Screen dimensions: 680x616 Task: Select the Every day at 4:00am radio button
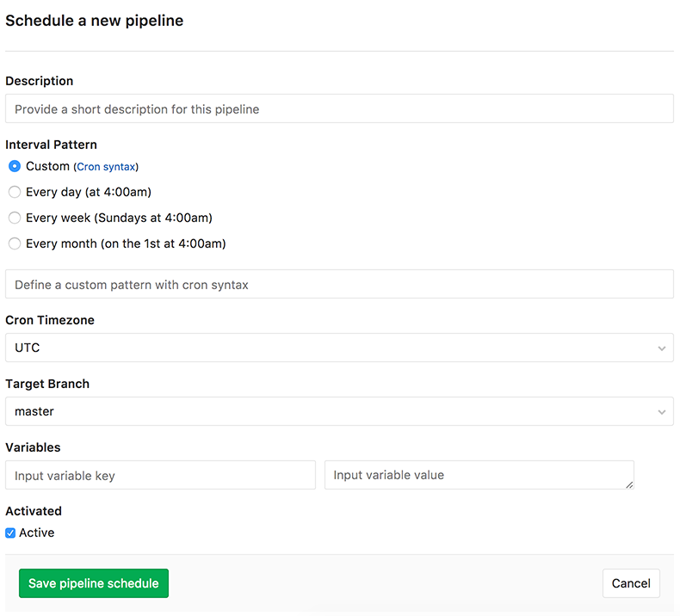click(15, 192)
